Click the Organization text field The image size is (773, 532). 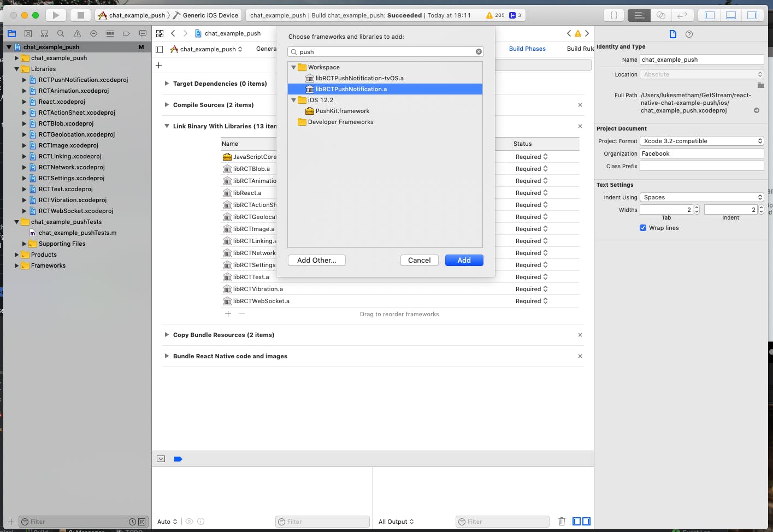click(701, 154)
